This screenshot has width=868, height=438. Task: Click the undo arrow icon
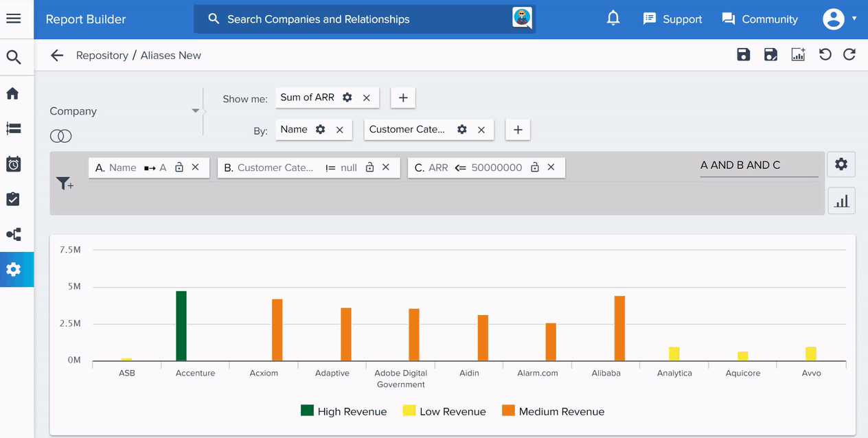(x=825, y=55)
